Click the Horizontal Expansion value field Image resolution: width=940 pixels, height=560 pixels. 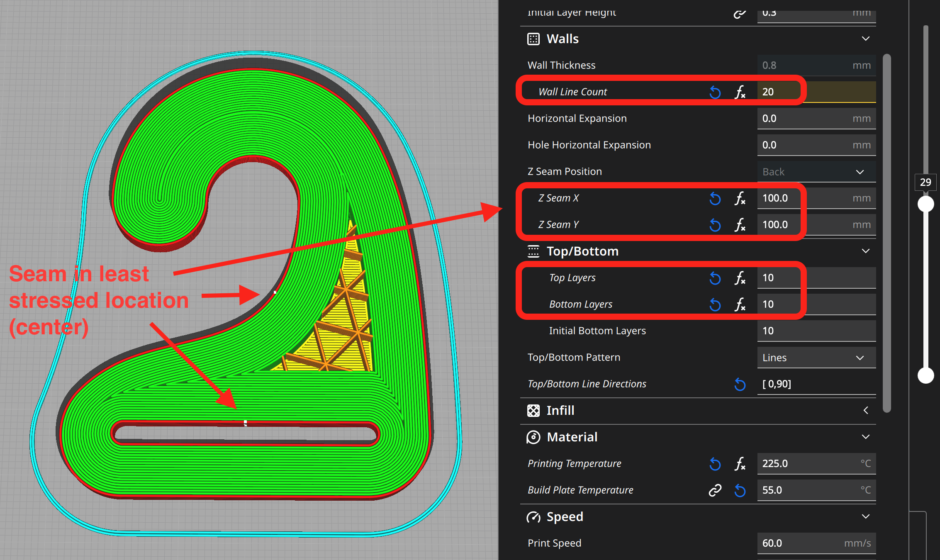tap(816, 119)
